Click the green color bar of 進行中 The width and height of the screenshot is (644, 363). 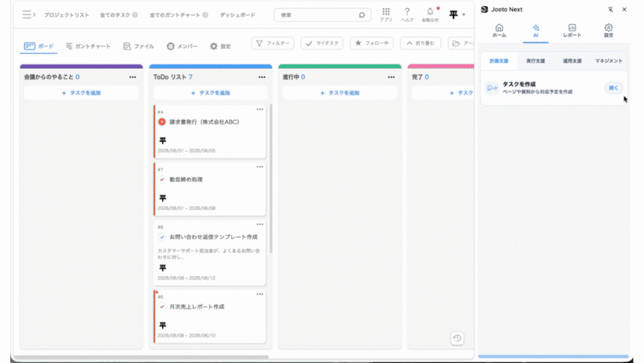[339, 66]
